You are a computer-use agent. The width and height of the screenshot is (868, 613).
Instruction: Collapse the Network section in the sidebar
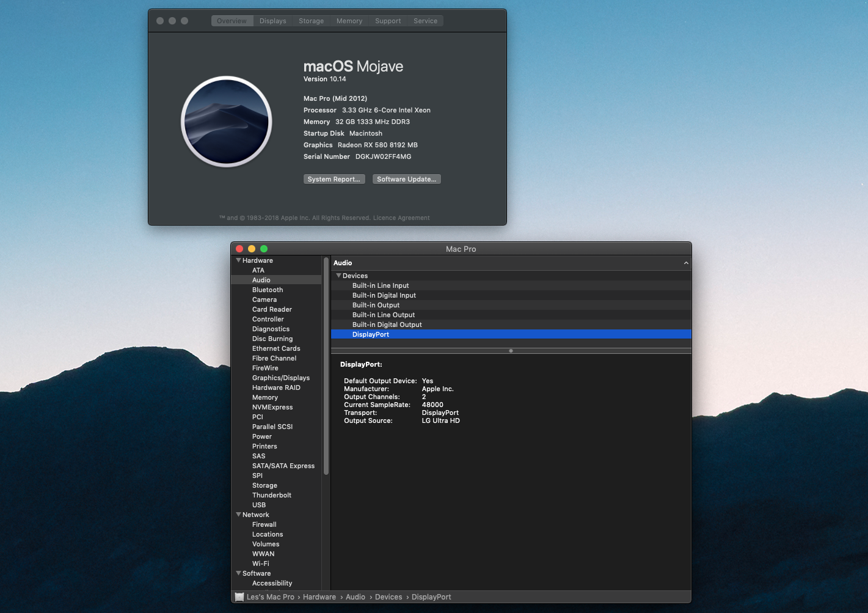coord(239,515)
